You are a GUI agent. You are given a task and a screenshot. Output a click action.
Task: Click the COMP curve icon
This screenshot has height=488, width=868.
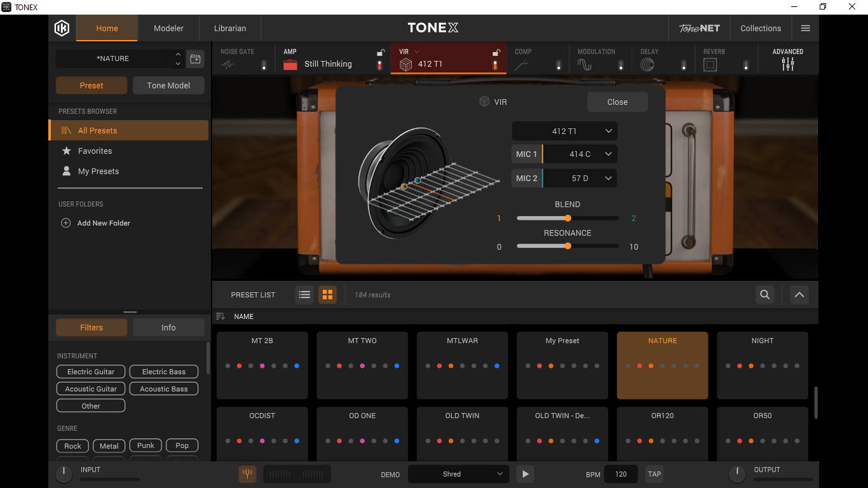click(521, 64)
